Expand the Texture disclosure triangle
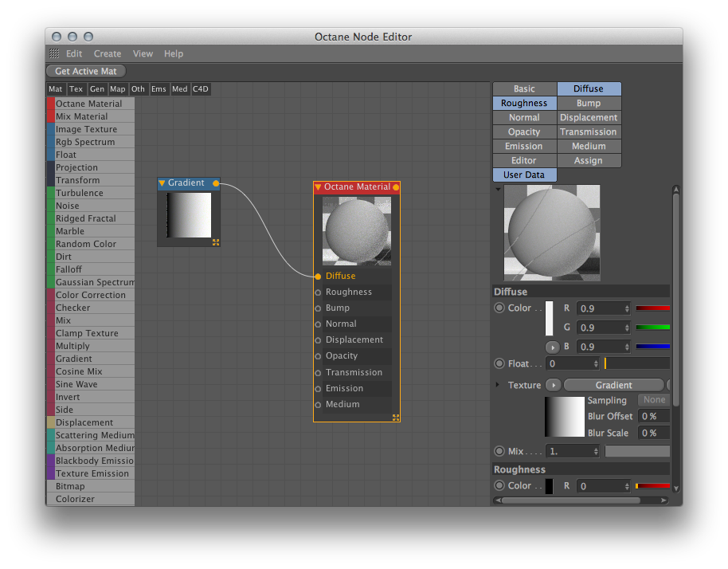 (x=497, y=385)
